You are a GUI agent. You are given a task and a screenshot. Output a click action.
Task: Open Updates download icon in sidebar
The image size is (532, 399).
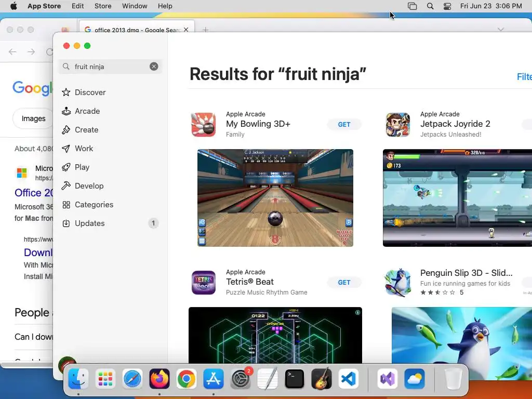coord(66,223)
